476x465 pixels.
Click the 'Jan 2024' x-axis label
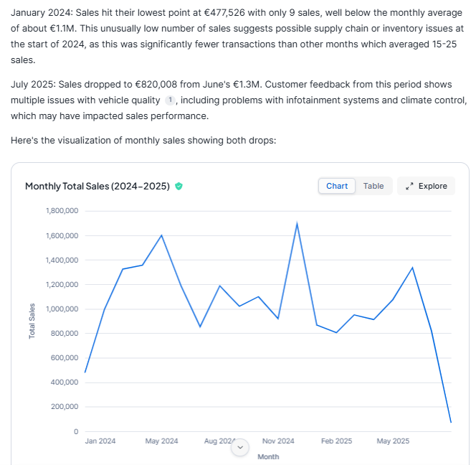(100, 441)
